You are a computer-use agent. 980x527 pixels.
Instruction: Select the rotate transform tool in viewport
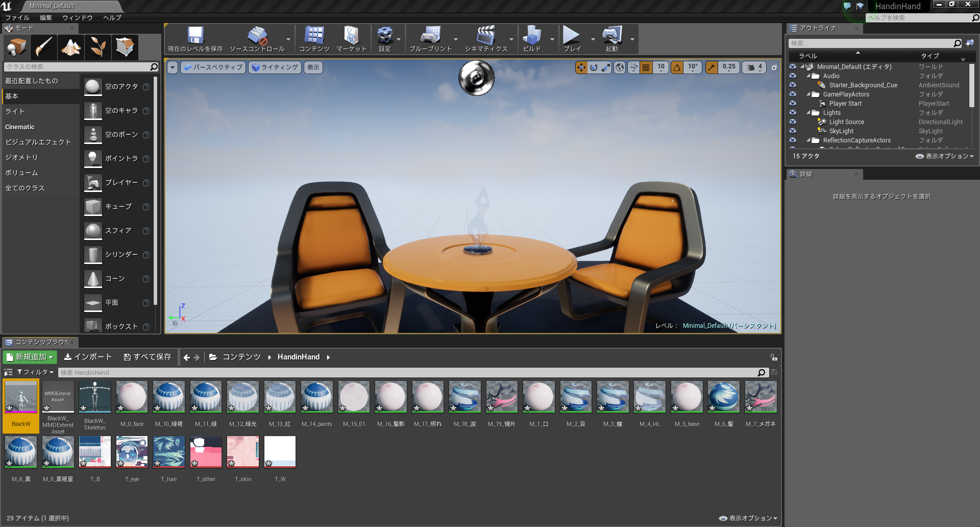point(594,67)
